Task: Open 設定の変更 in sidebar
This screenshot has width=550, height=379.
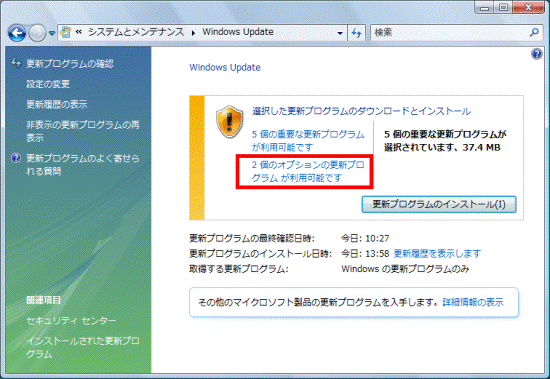Action: (48, 84)
